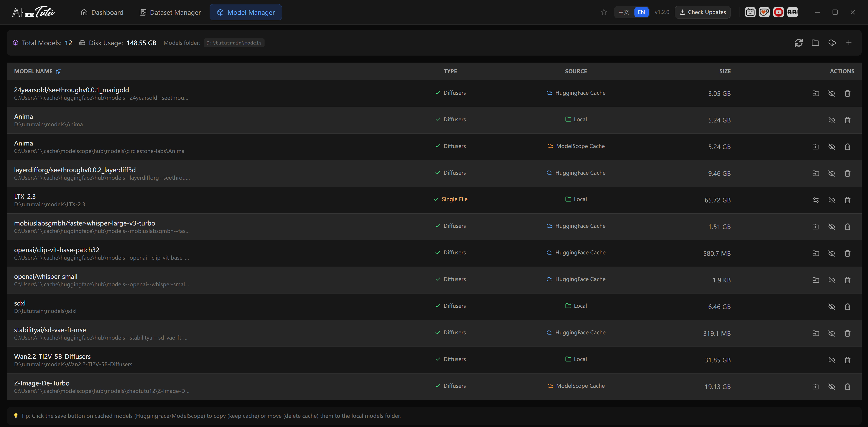
Task: Save ModelScope Anima model to local folder
Action: [816, 146]
